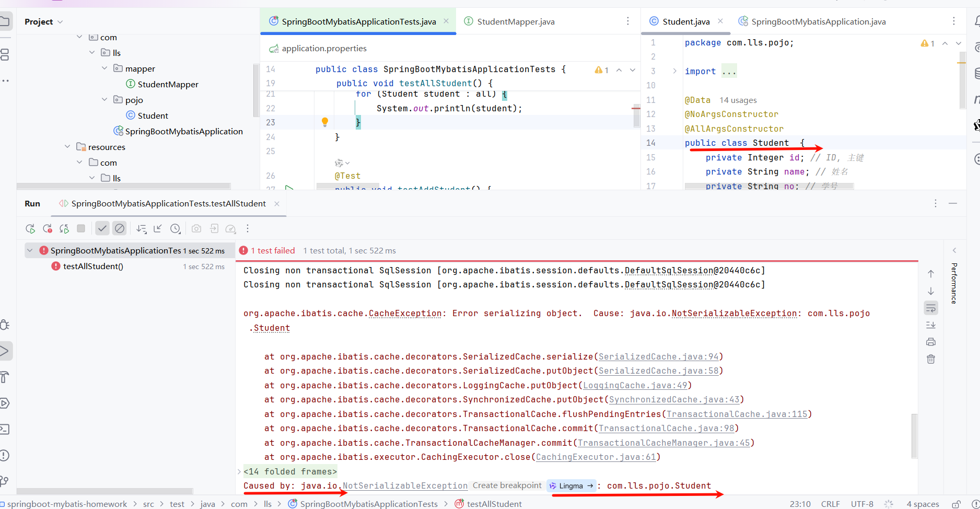Toggle Soft-Wrap in console
This screenshot has height=509, width=980.
tap(931, 308)
